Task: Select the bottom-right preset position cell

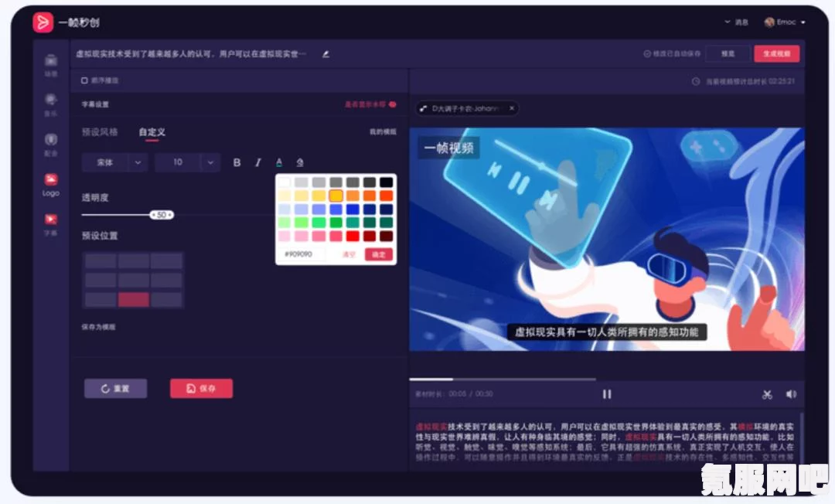Action: pos(166,300)
